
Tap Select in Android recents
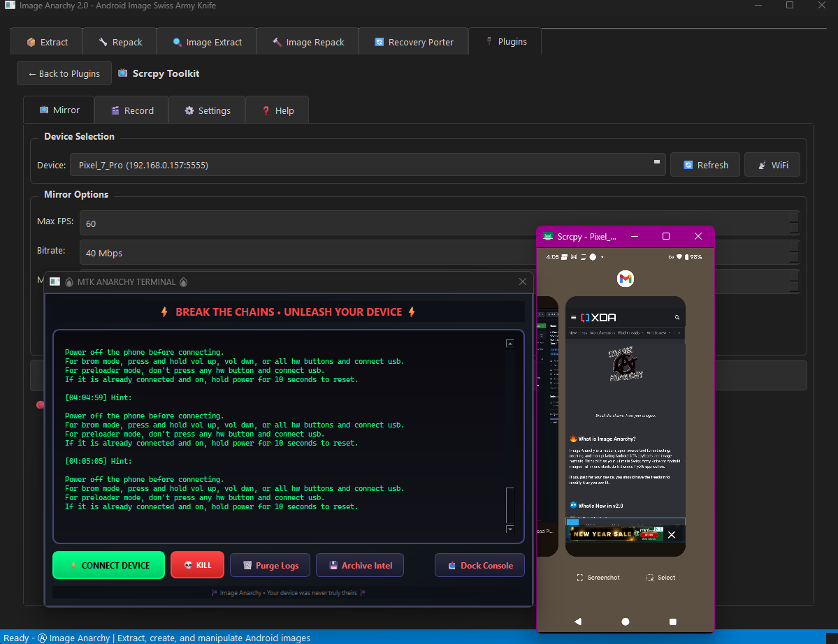coord(660,578)
